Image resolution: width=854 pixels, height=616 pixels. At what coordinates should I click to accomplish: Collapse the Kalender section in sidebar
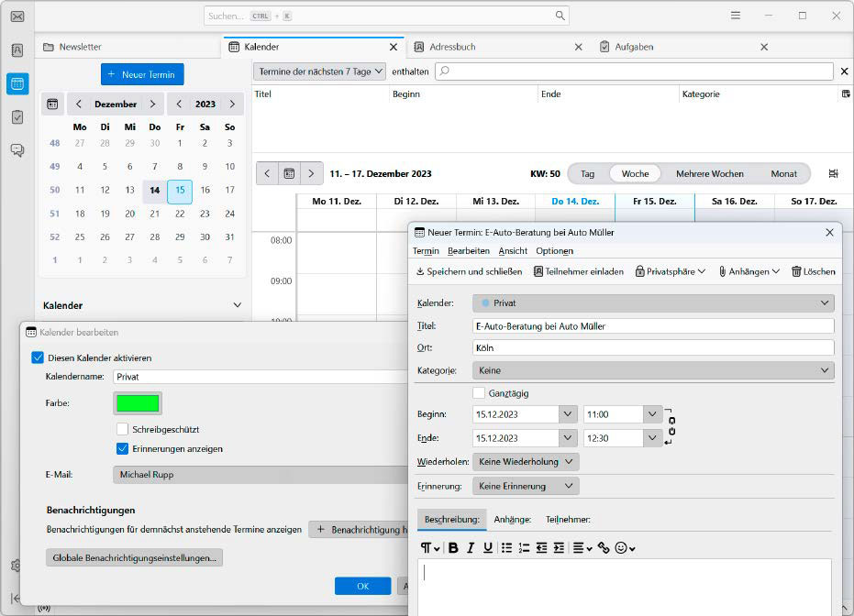click(237, 305)
